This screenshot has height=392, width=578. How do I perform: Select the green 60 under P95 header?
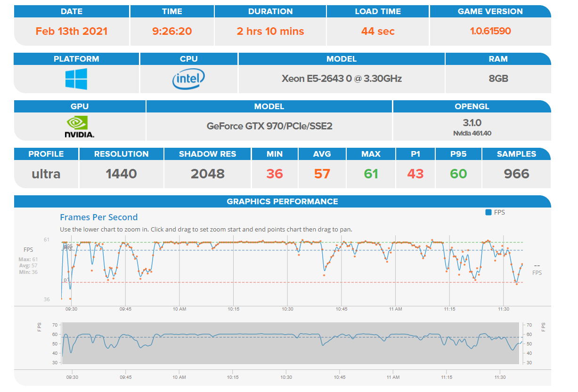pyautogui.click(x=458, y=174)
